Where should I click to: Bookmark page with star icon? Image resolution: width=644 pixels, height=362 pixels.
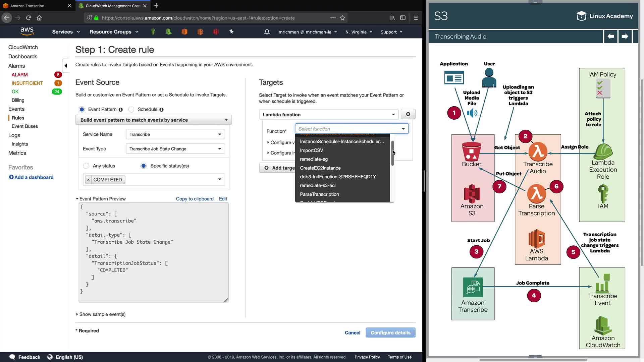pyautogui.click(x=342, y=18)
